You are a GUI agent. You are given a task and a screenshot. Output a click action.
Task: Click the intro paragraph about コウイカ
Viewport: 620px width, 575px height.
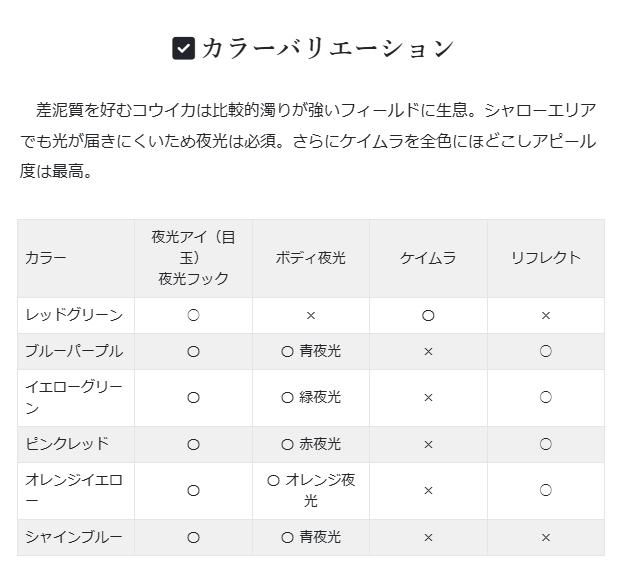pos(309,140)
